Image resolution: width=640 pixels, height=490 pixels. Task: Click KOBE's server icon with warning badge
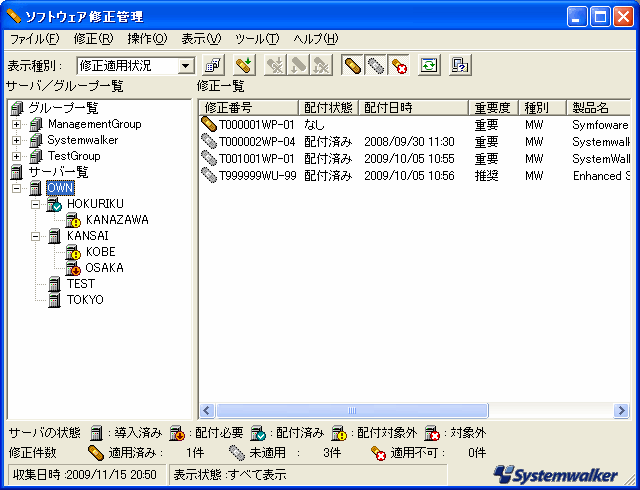point(74,252)
